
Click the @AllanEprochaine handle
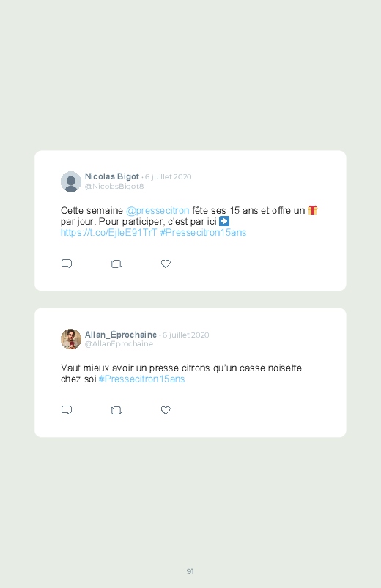click(119, 344)
